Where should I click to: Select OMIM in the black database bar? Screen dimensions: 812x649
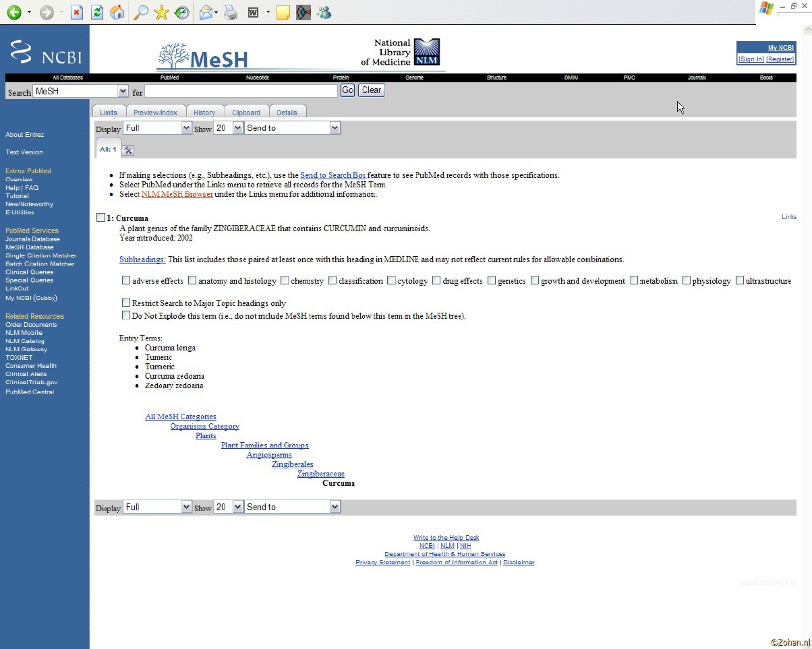571,78
